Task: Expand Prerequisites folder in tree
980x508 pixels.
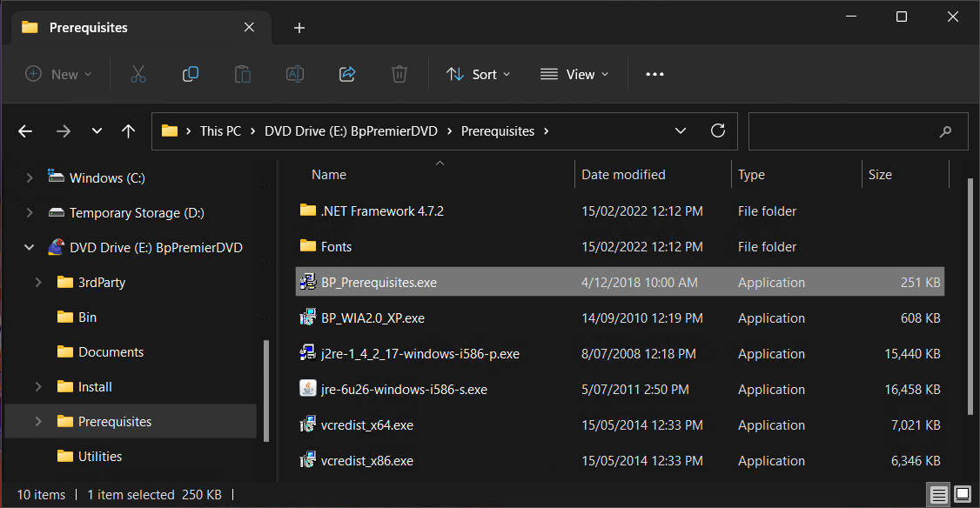Action: coord(38,422)
